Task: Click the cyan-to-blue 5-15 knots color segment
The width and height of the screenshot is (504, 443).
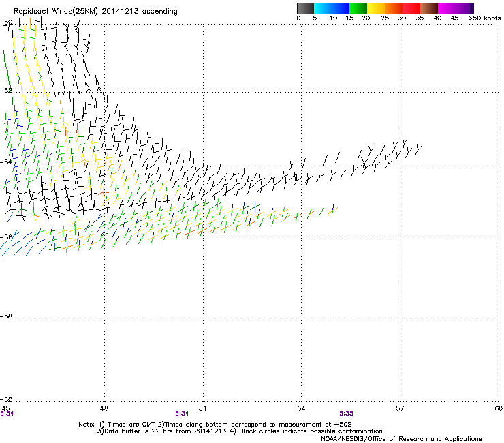Action: tap(332, 8)
